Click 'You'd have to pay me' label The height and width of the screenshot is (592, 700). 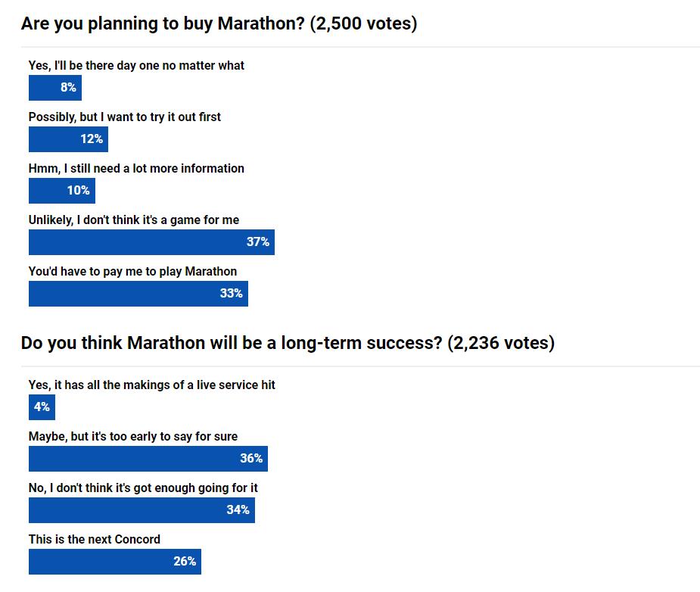point(132,272)
